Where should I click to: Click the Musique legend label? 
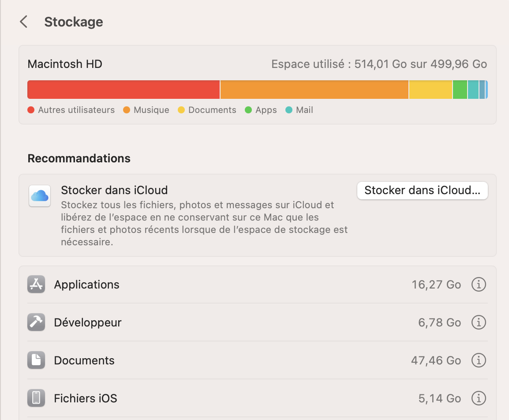coord(151,110)
